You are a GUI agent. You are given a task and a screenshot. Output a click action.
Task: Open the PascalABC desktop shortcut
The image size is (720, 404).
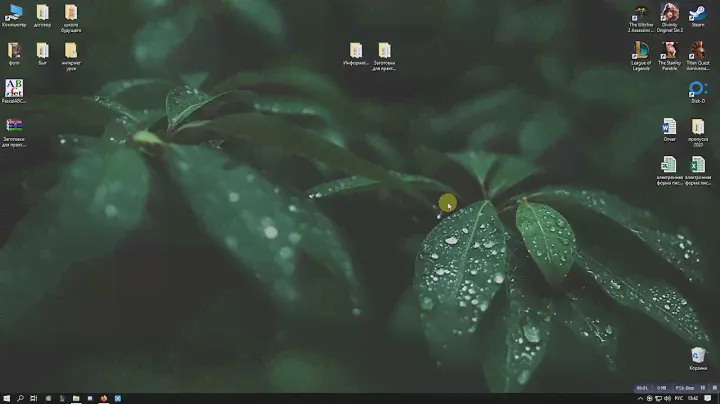tap(14, 88)
